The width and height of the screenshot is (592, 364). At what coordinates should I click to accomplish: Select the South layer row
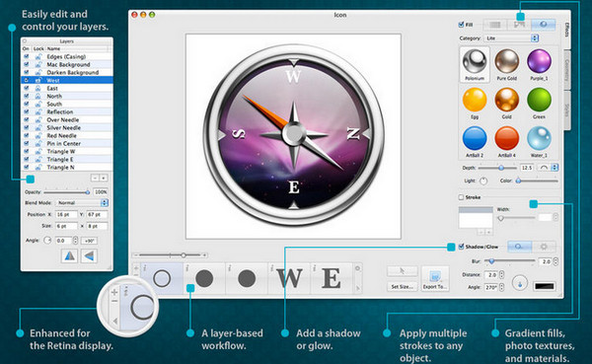click(x=67, y=104)
